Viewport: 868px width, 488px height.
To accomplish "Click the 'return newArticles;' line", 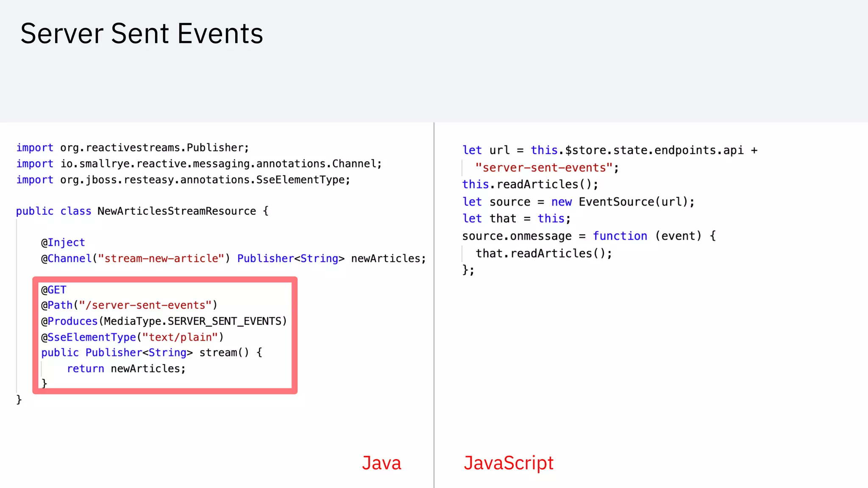I will click(126, 369).
